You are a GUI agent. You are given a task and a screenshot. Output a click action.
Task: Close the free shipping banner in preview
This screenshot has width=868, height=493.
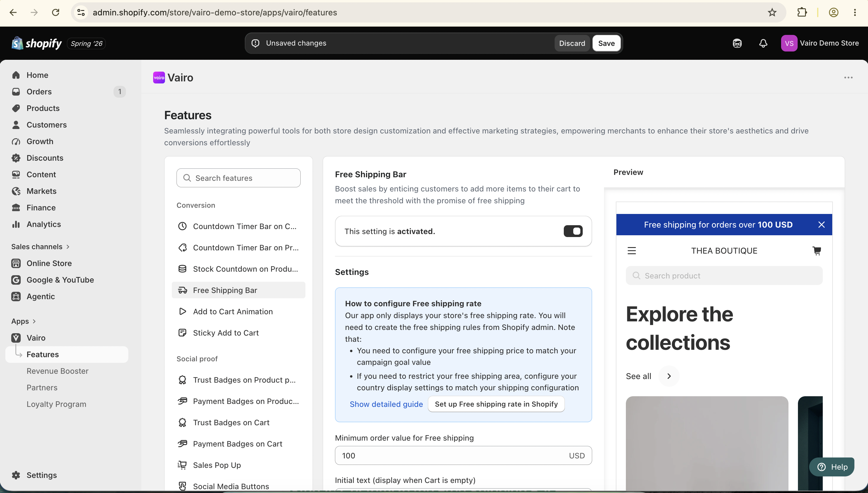(x=821, y=225)
